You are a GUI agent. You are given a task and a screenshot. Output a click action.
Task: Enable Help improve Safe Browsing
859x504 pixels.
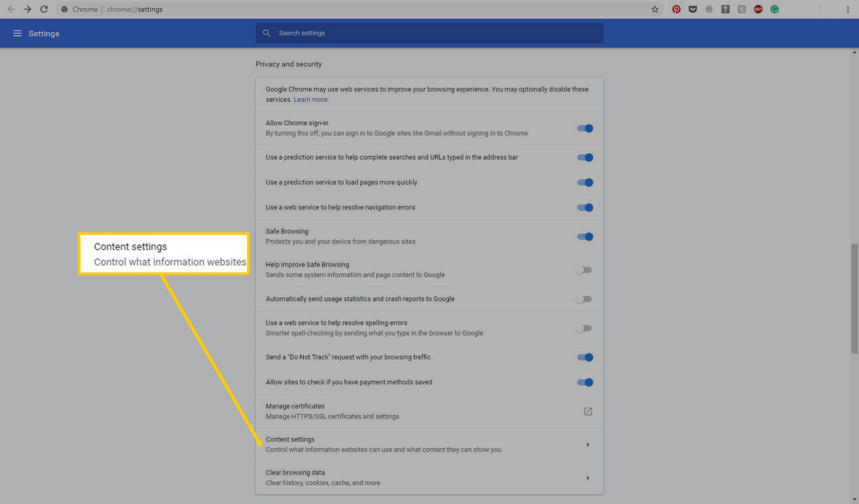tap(584, 270)
